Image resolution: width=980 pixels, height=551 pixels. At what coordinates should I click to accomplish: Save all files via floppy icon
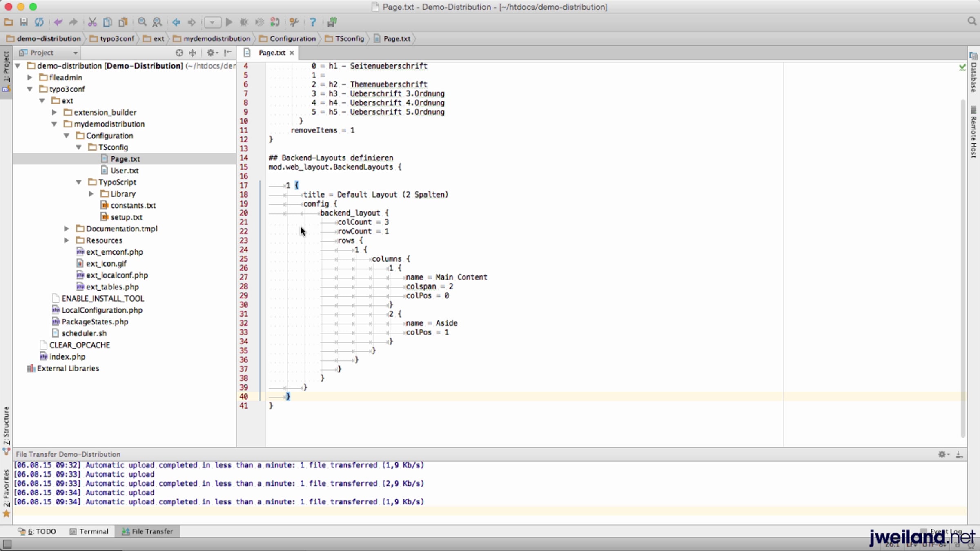(24, 22)
